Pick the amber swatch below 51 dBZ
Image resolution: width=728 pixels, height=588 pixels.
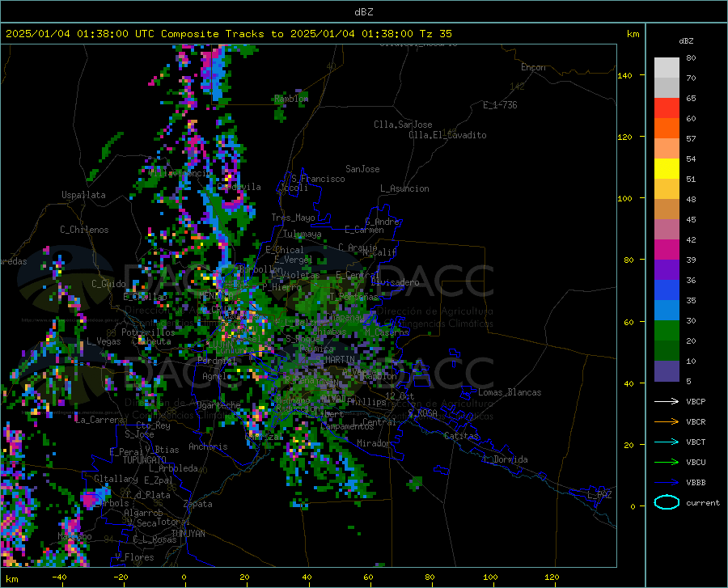point(667,189)
